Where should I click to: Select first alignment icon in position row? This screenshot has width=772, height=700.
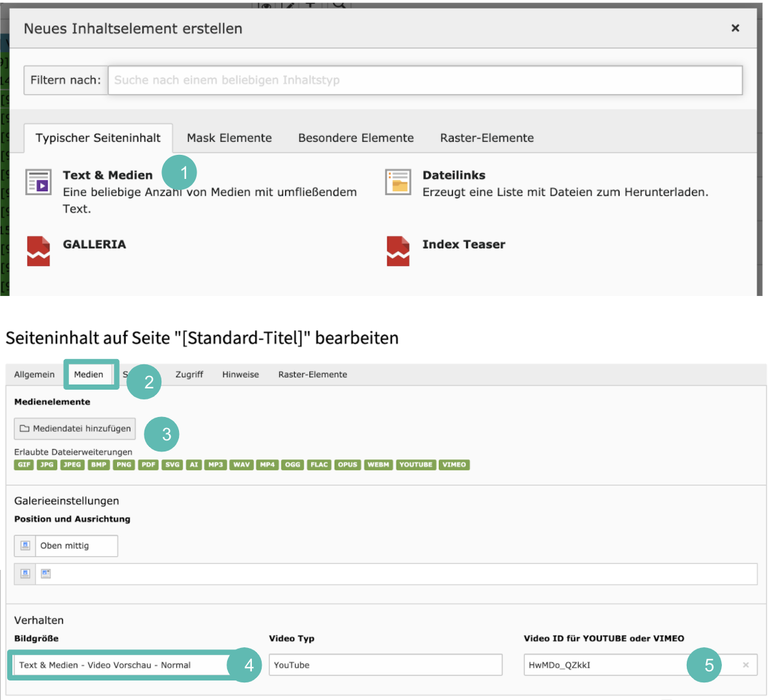(x=25, y=574)
